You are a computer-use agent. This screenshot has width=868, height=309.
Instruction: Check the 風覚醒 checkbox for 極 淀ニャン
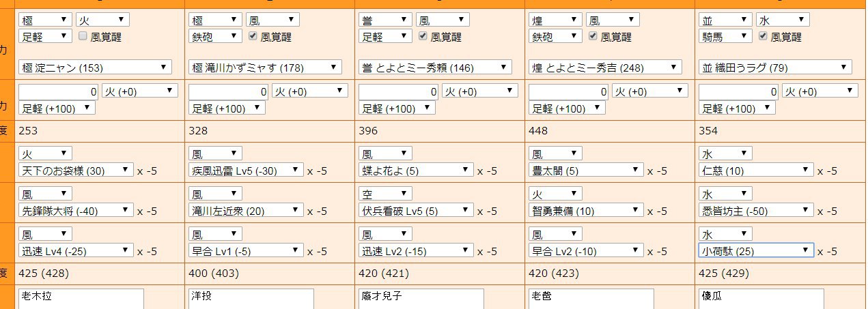point(83,36)
